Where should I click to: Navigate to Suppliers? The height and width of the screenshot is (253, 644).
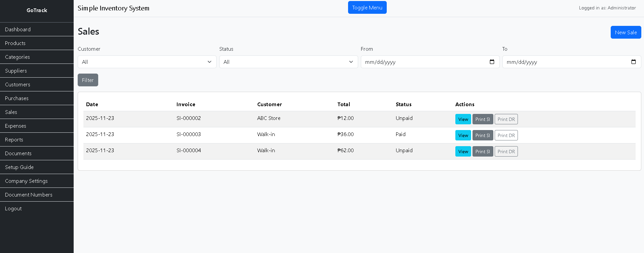coord(37,71)
